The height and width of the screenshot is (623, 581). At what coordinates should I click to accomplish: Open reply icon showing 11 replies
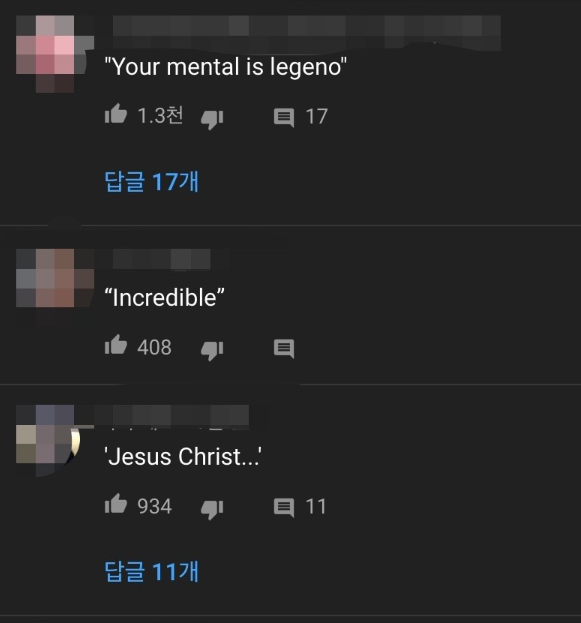(284, 508)
